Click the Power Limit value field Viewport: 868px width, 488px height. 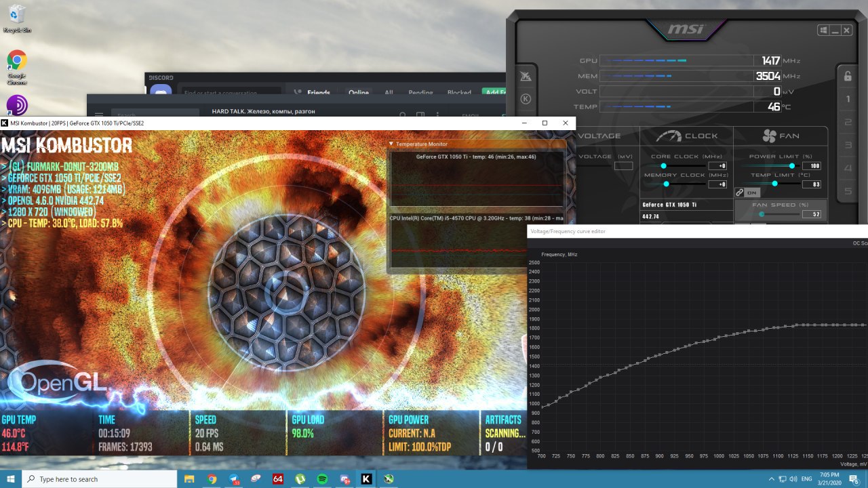[812, 166]
